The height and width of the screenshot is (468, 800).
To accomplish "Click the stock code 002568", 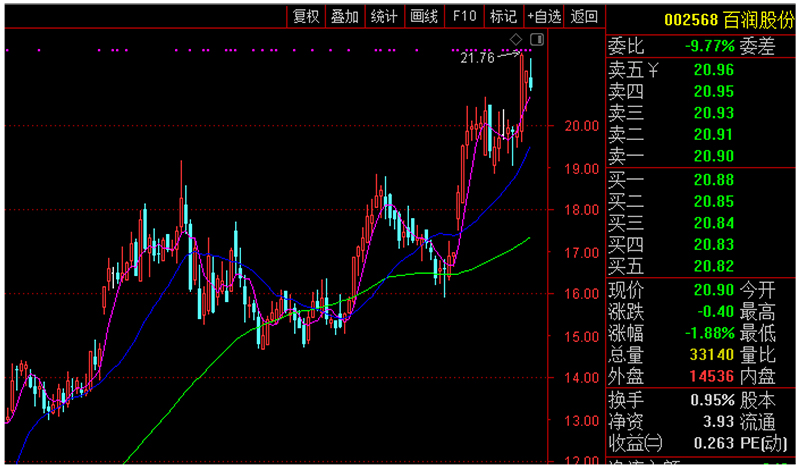I will 694,19.
